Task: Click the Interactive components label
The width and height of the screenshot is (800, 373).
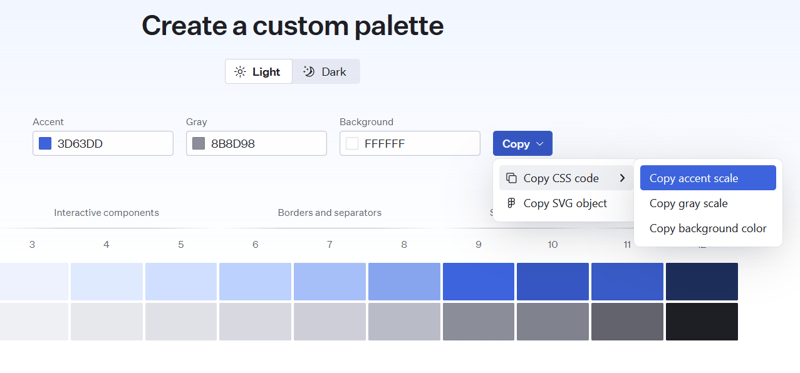Action: 107,213
